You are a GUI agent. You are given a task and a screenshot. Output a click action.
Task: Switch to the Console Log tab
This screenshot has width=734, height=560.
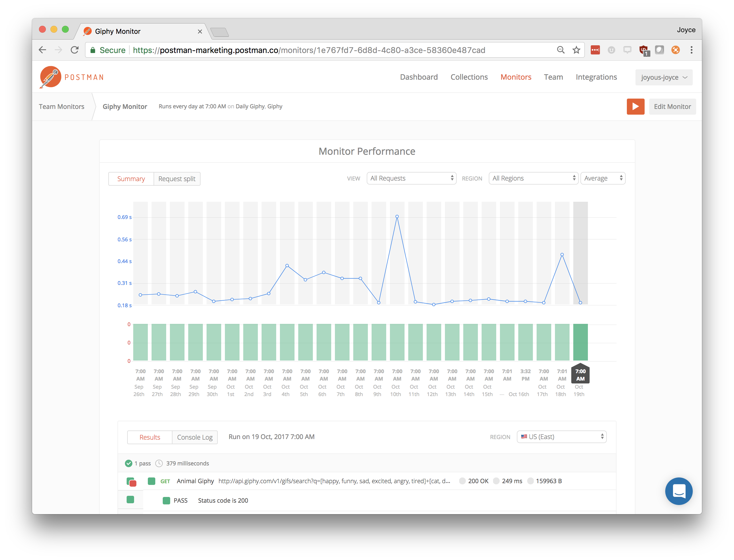[195, 437]
